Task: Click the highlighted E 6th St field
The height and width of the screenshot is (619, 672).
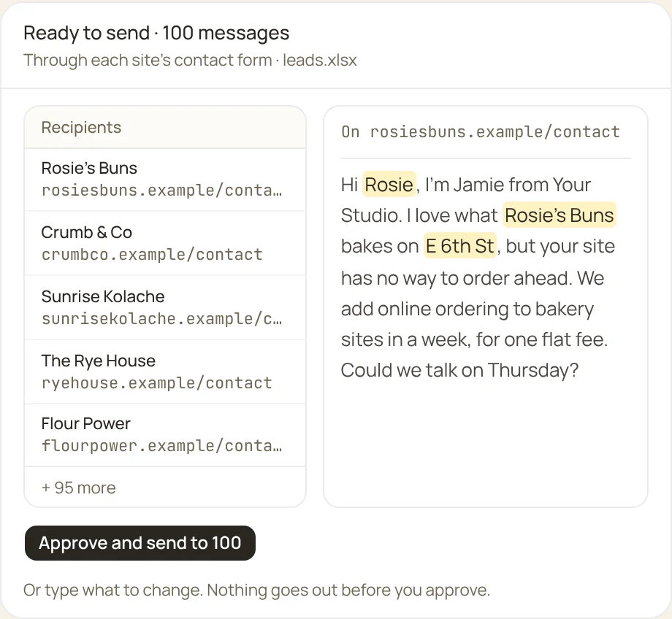Action: coord(460,246)
